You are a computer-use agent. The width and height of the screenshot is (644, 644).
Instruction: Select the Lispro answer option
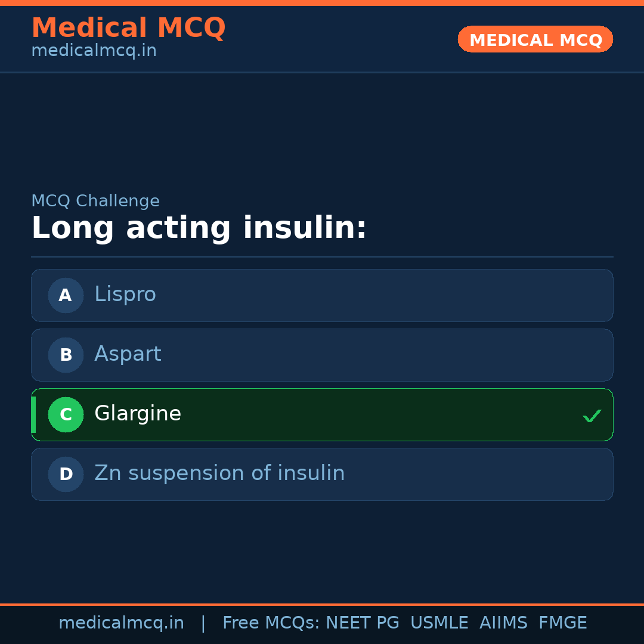click(x=125, y=295)
